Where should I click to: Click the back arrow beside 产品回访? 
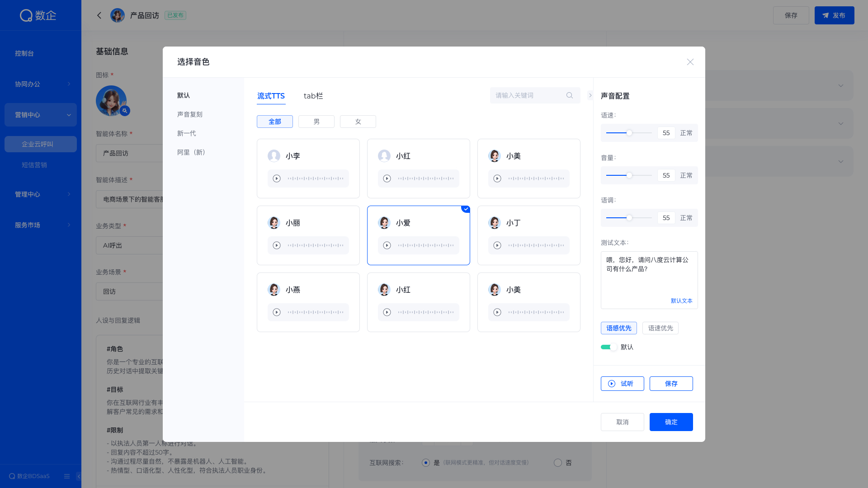(x=99, y=15)
